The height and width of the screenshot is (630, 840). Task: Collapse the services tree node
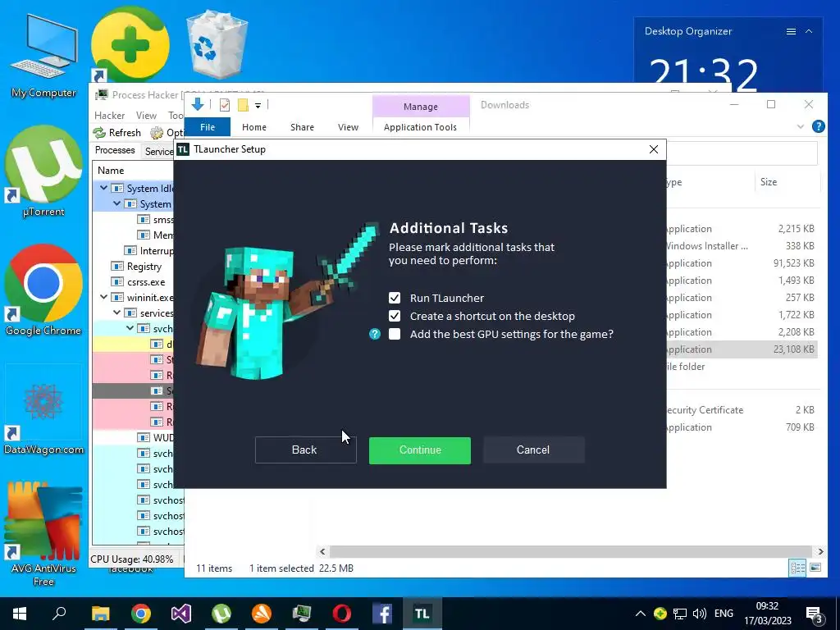[x=116, y=313]
